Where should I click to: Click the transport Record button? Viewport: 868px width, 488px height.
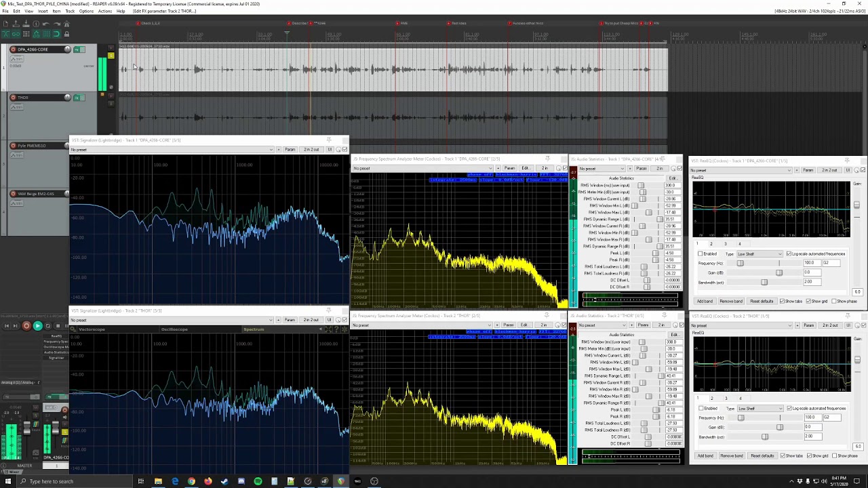[26, 326]
